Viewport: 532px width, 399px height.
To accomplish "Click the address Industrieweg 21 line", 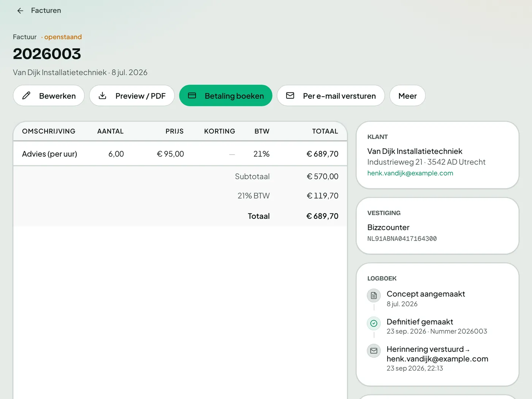I will click(x=426, y=162).
